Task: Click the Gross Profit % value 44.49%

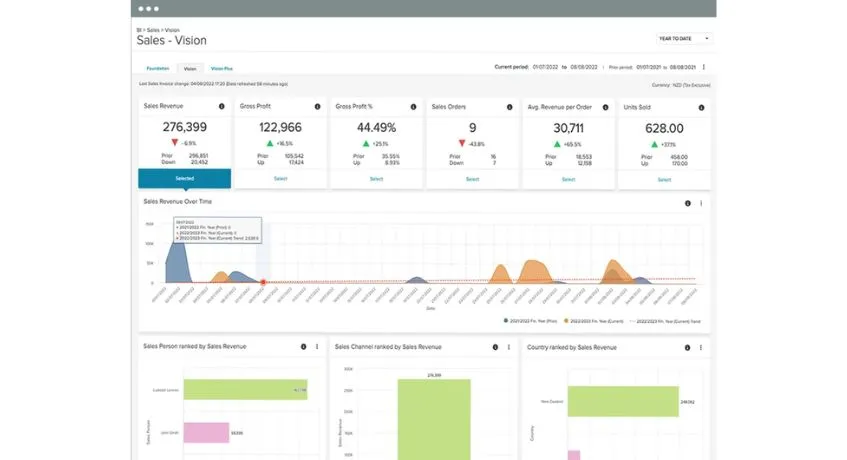Action: 377,127
